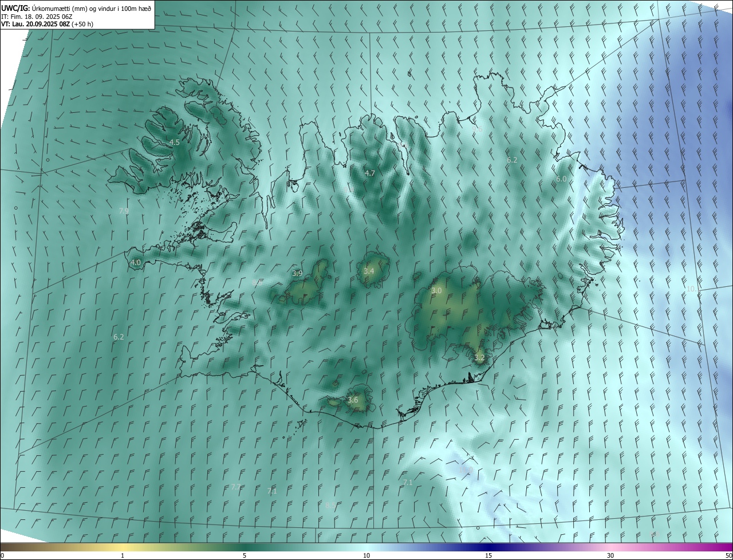Screen dimensions: 733x560
Task: Click the 3.6 value on the southern glacier
Action: point(353,400)
